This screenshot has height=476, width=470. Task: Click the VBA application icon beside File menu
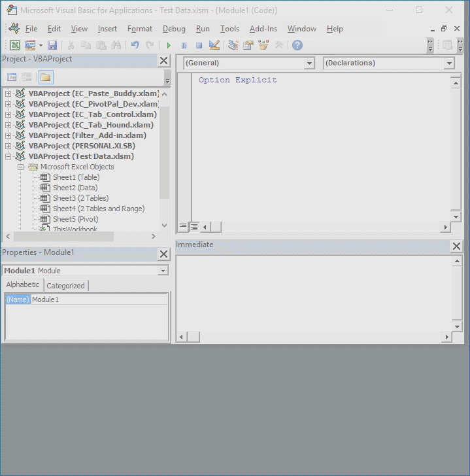(x=14, y=29)
